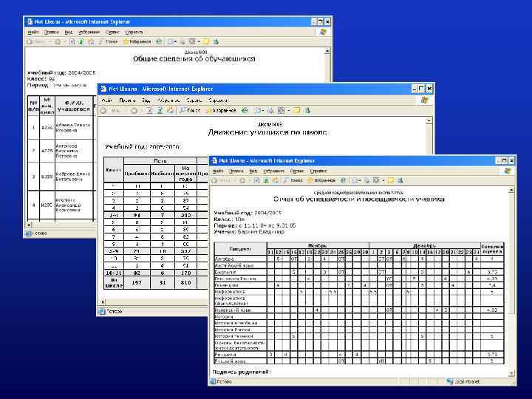Screen dimensions: 532x399
Task: Click Messenger icon in performance report window toolbar
Action: [400, 180]
